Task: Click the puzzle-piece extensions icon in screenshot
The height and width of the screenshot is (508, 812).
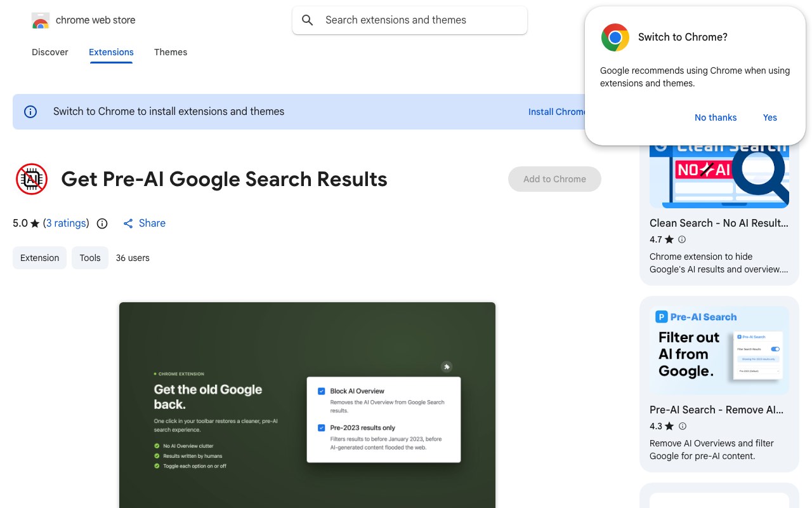Action: pyautogui.click(x=447, y=367)
